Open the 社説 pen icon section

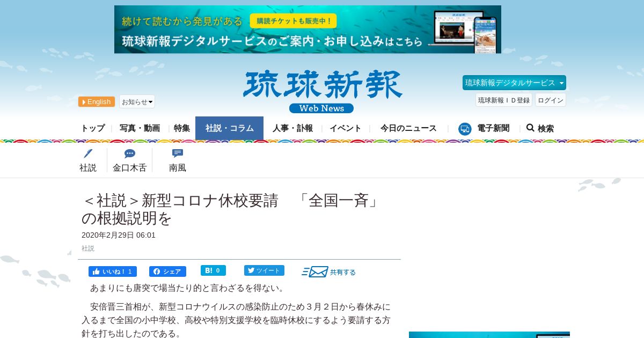pyautogui.click(x=88, y=154)
